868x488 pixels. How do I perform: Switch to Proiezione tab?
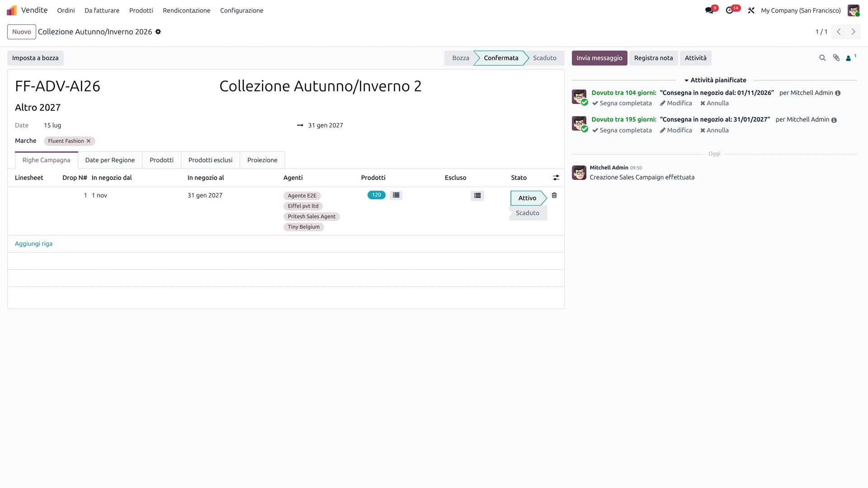tap(262, 160)
